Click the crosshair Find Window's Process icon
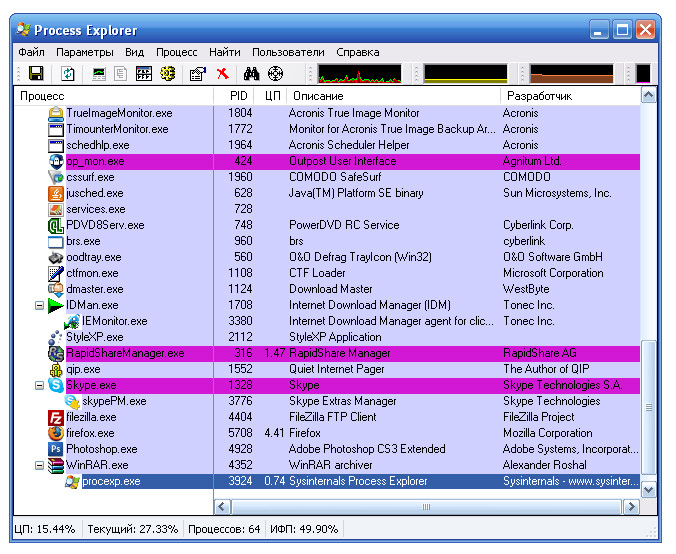This screenshot has height=554, width=676. 275,74
